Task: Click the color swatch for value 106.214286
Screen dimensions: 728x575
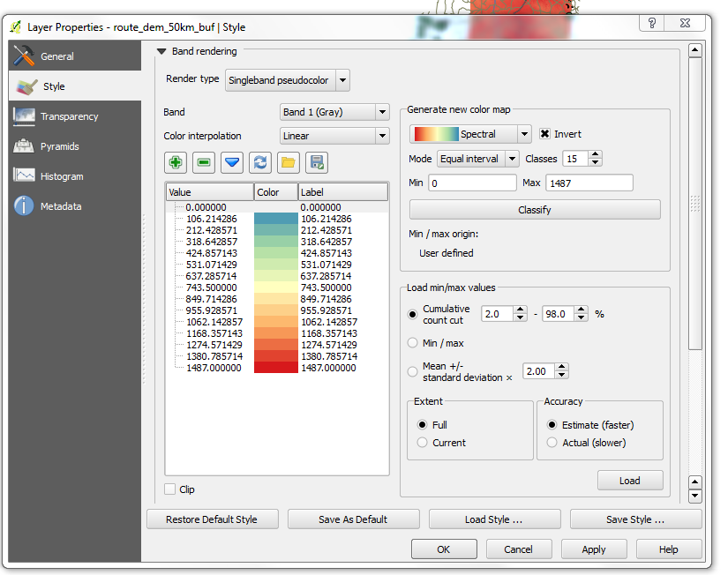Action: point(276,219)
